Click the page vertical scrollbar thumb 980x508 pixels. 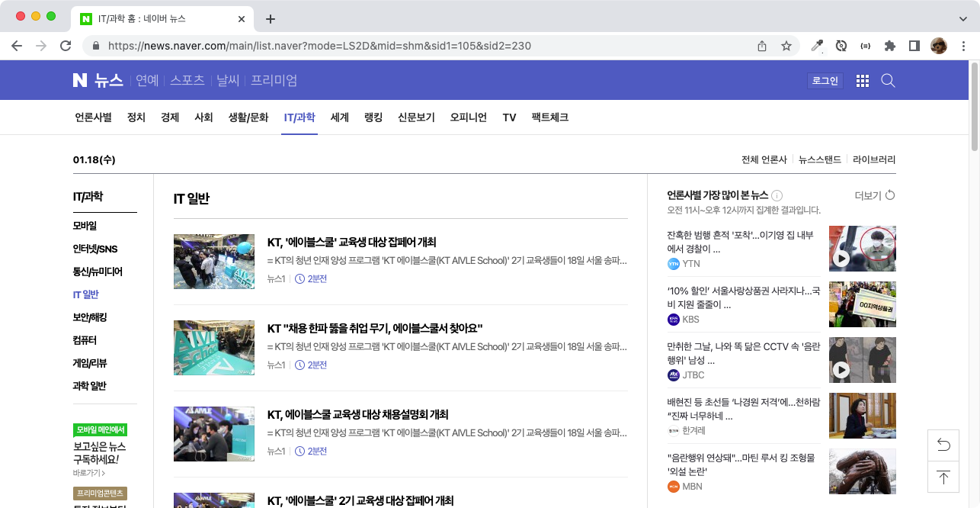(975, 107)
